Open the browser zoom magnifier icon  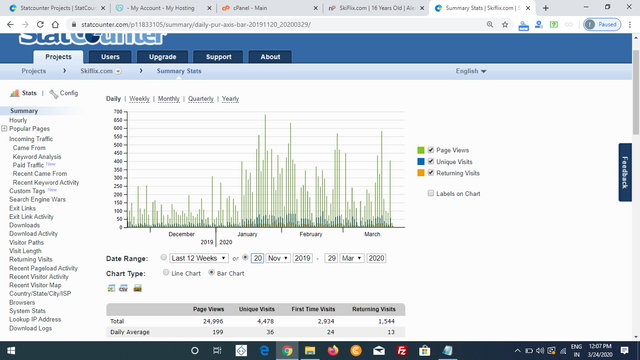[x=490, y=24]
